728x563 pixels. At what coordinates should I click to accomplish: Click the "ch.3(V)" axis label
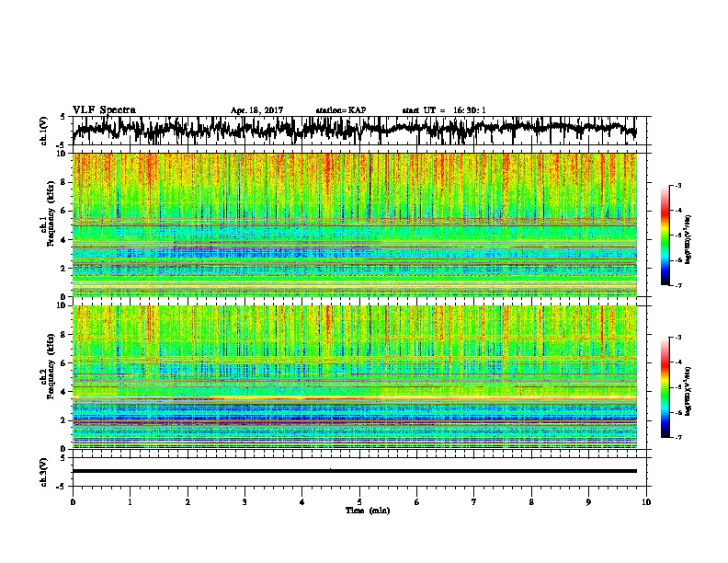coord(44,472)
